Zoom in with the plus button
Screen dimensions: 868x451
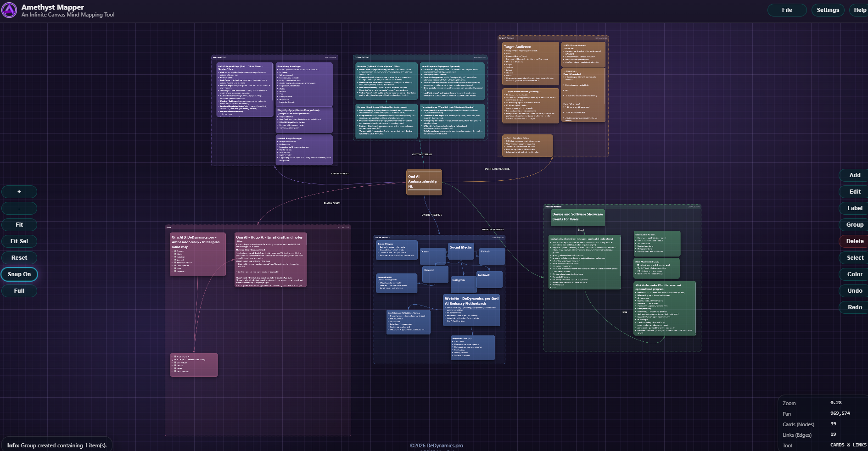tap(19, 192)
